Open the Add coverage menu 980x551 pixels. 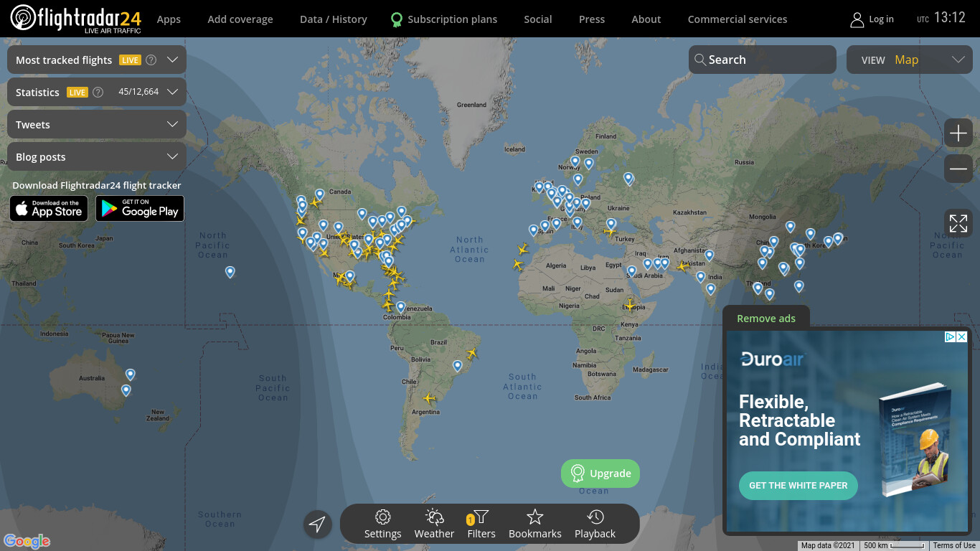[240, 19]
